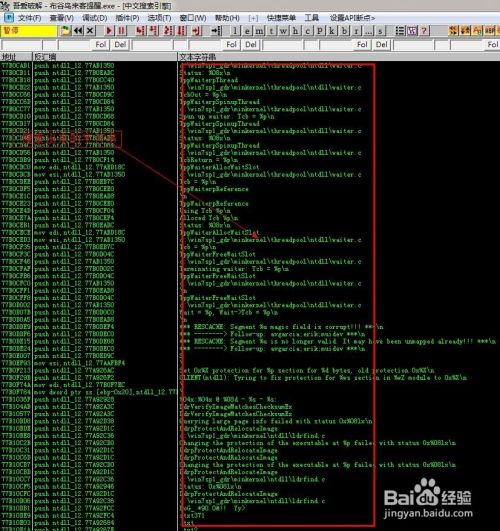Screen dimensions: 500x531
Task: Open the 窗口(W) menu
Action: 193,18
